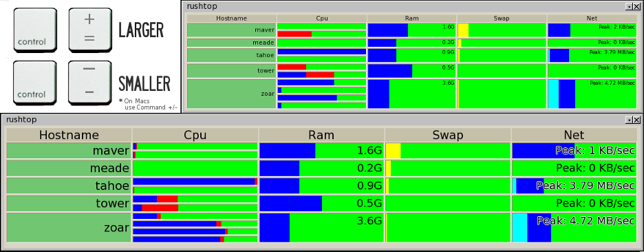Viewport: 644px width, 252px height.
Task: Click the minus key next to SMALLER
Action: (x=90, y=82)
